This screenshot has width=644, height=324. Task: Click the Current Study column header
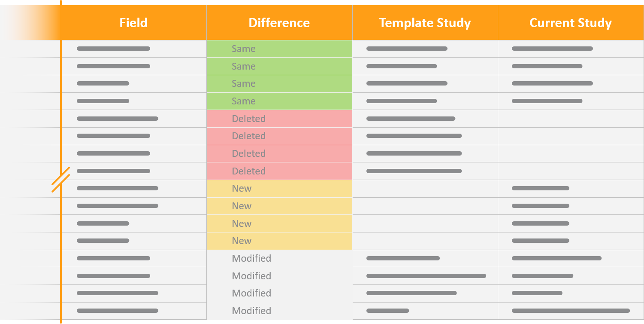570,23
